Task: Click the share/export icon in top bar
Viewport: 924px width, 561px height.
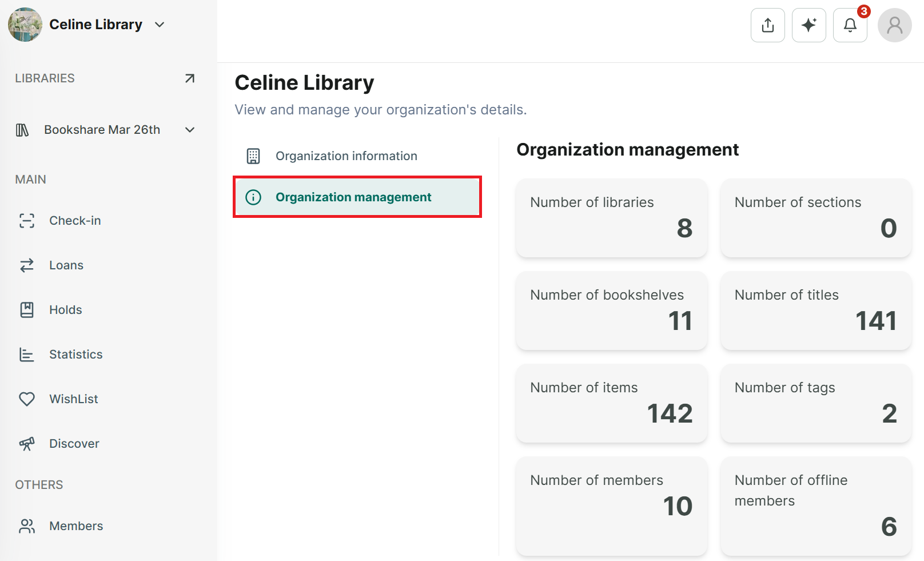Action: pos(767,25)
